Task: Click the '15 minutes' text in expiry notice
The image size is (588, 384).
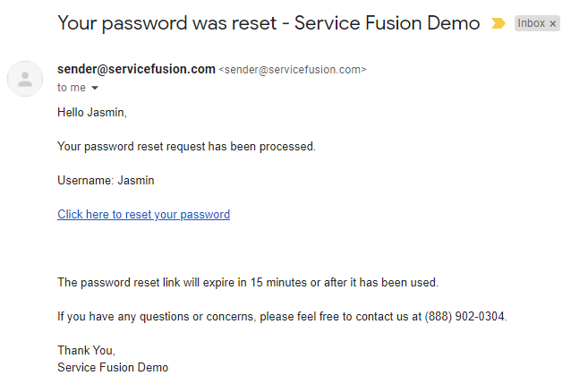Action: [278, 282]
